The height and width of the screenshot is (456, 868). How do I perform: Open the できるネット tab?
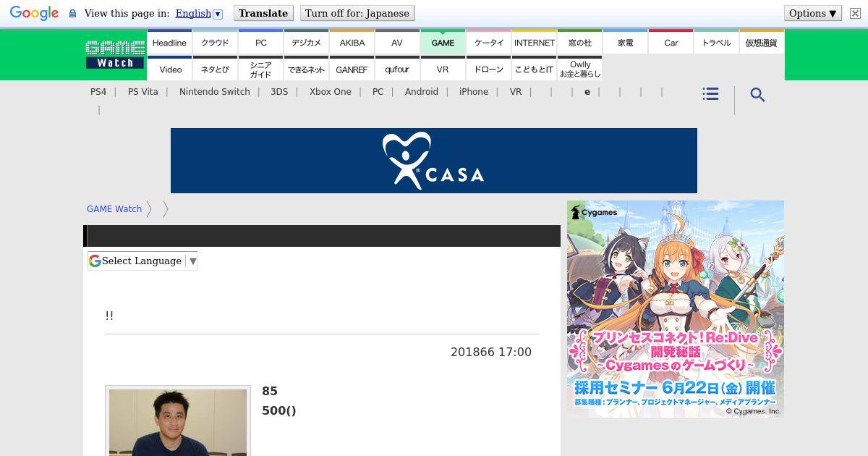pos(306,69)
